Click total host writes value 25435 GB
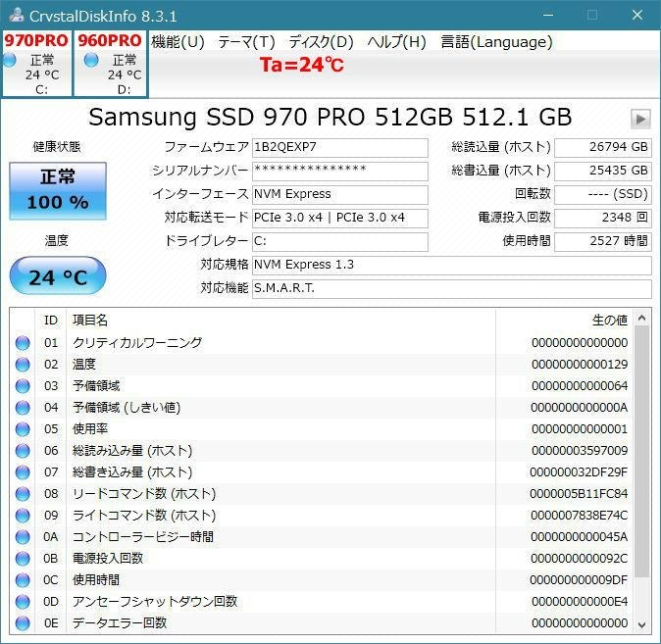The width and height of the screenshot is (661, 644). [603, 172]
